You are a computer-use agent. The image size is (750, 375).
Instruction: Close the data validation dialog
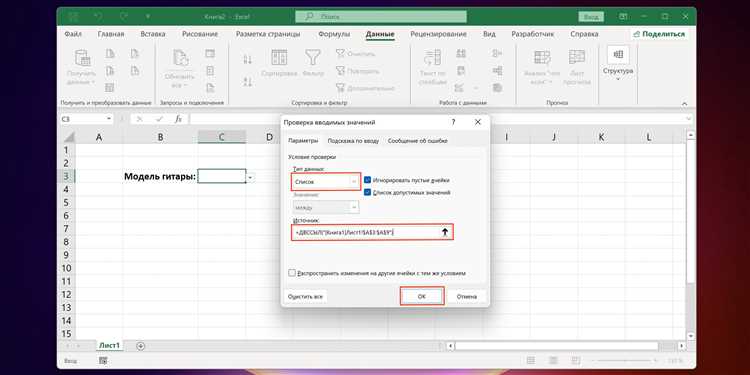pos(477,122)
